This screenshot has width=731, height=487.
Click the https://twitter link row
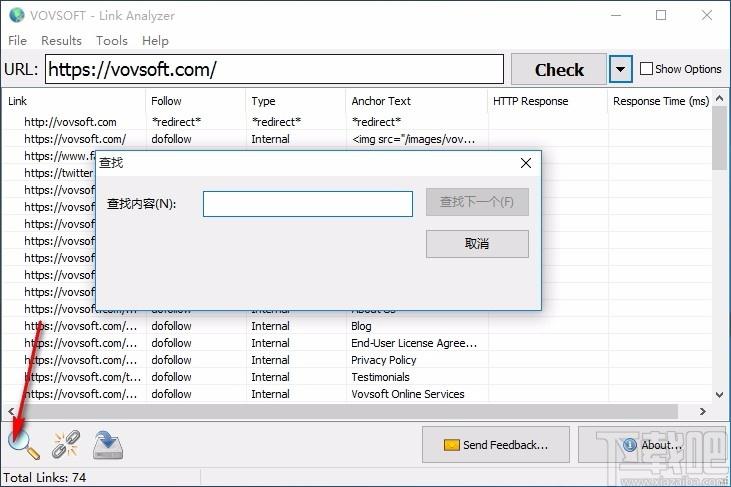pyautogui.click(x=58, y=173)
